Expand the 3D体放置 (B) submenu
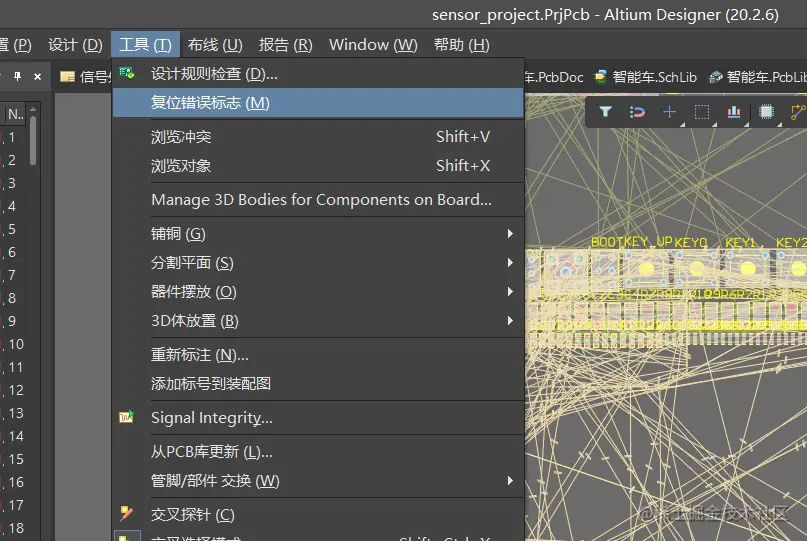The width and height of the screenshot is (807, 541). pos(318,321)
